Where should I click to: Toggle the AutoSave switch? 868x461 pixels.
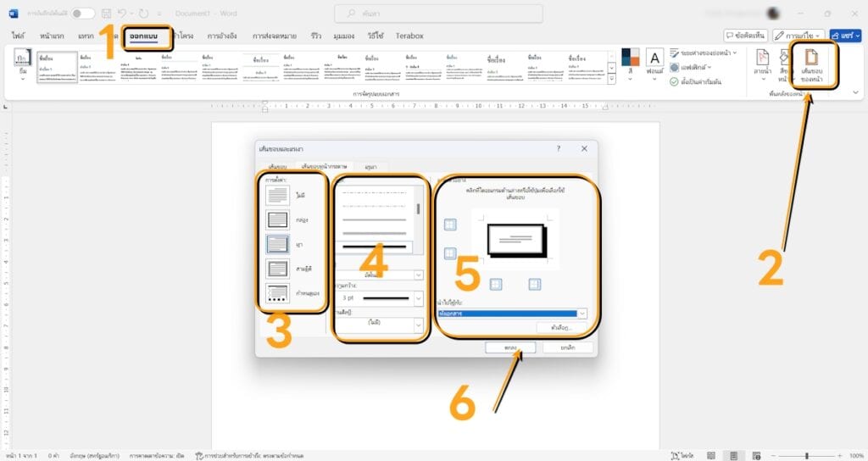click(x=82, y=14)
